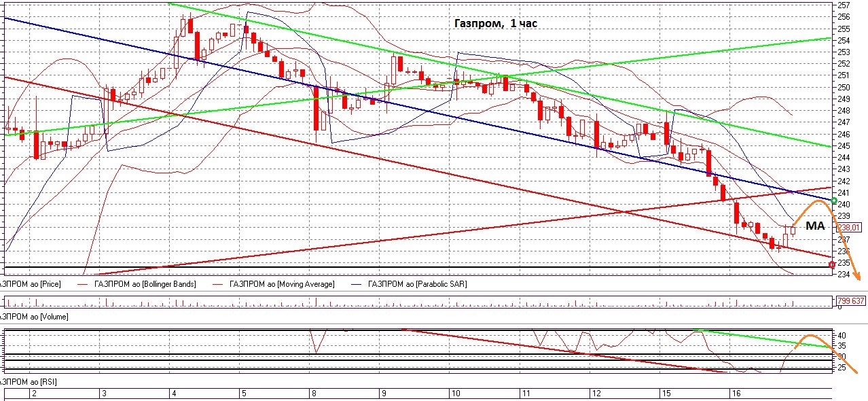The image size is (868, 401).
Task: Click price level 236 on the axis
Action: tap(844, 251)
